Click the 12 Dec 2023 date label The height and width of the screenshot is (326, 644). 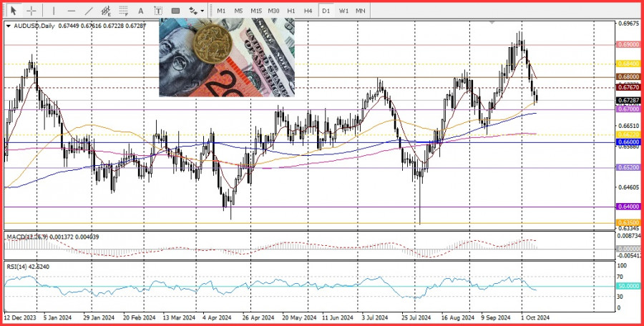click(x=20, y=318)
